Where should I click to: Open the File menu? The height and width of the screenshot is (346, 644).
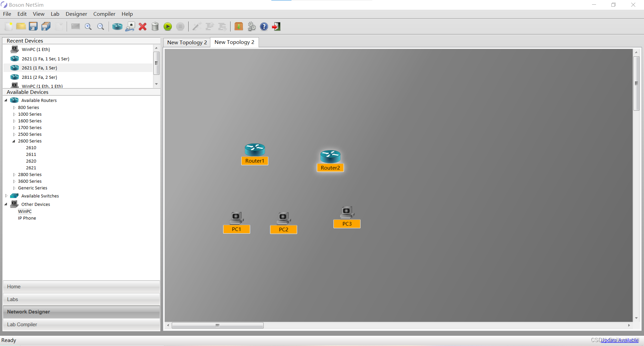click(7, 14)
